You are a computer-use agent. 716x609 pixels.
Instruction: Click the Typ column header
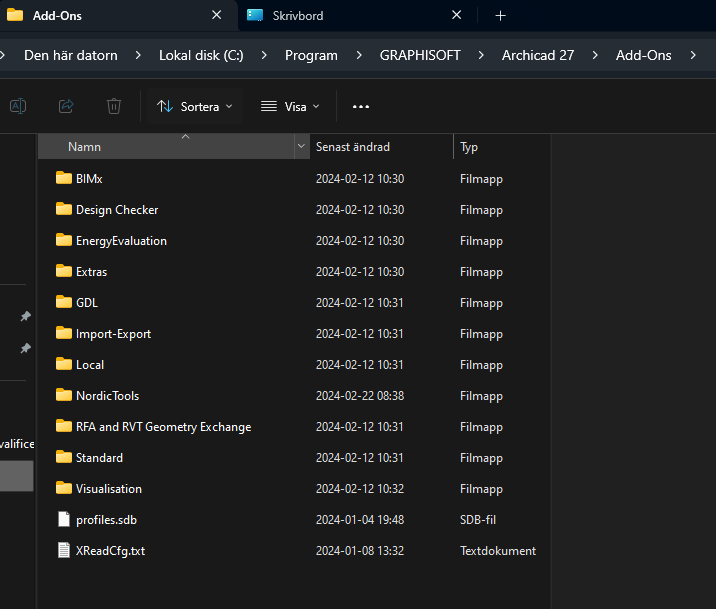[x=469, y=147]
